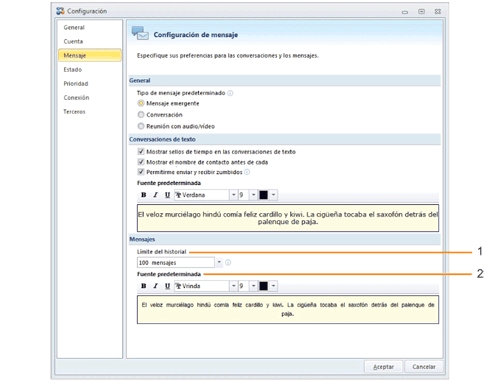Click the Aceptar button

[x=383, y=367]
